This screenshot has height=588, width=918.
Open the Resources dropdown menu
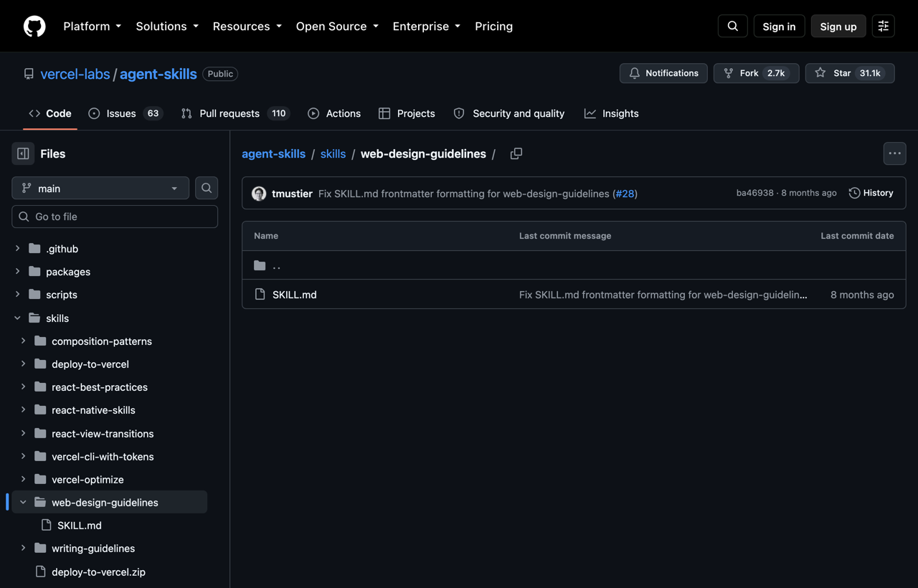click(x=247, y=26)
